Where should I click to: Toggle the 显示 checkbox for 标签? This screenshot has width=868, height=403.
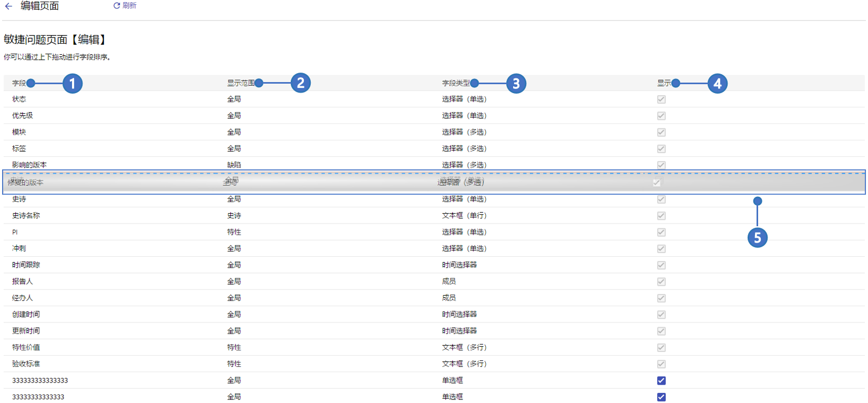click(x=661, y=149)
